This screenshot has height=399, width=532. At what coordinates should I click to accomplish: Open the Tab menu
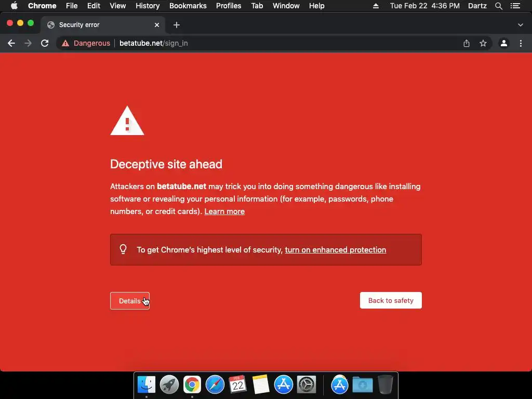click(x=257, y=6)
